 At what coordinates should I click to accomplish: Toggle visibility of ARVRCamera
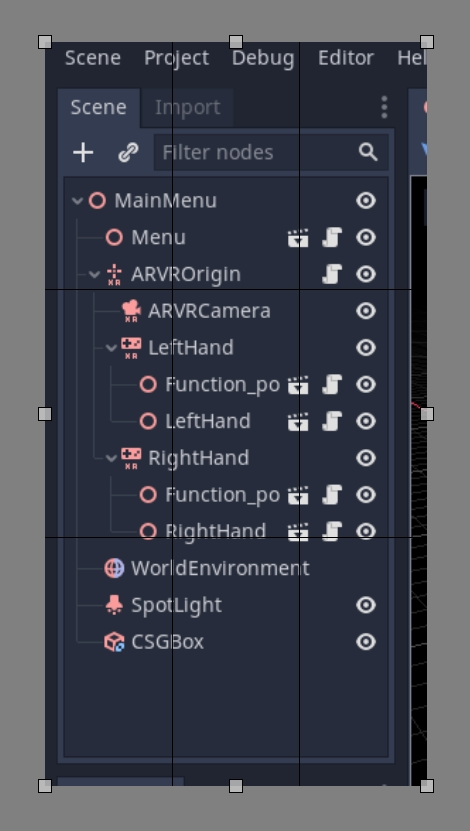pos(366,311)
